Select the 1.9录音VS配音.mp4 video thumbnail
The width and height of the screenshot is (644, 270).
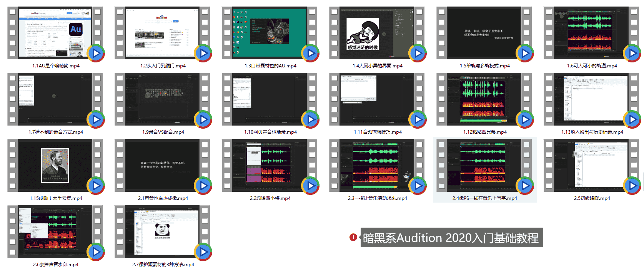(162, 99)
